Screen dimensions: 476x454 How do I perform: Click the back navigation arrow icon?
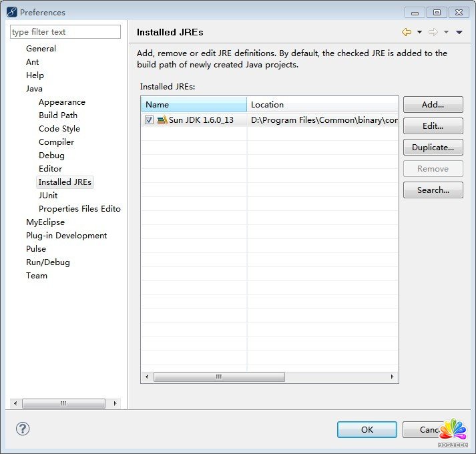pos(406,32)
